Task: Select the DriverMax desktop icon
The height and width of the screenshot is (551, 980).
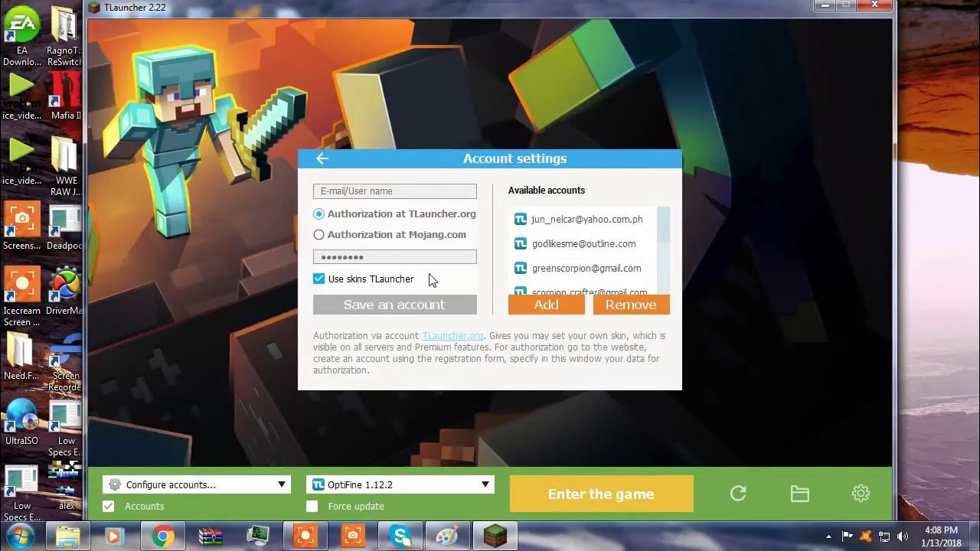Action: tap(66, 292)
